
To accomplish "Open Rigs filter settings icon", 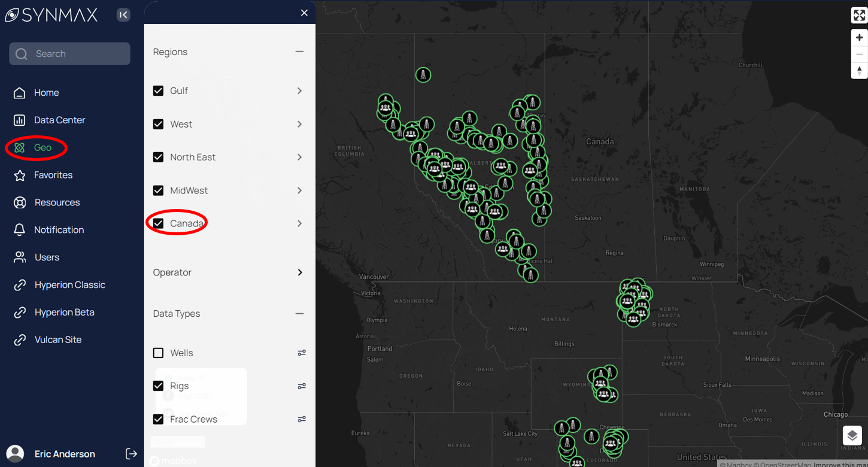I will click(302, 386).
